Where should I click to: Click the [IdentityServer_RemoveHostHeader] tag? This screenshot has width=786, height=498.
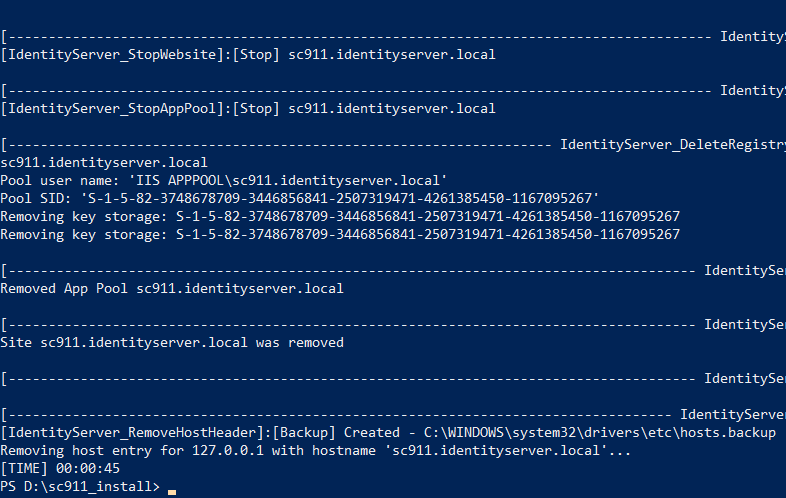[x=136, y=432]
